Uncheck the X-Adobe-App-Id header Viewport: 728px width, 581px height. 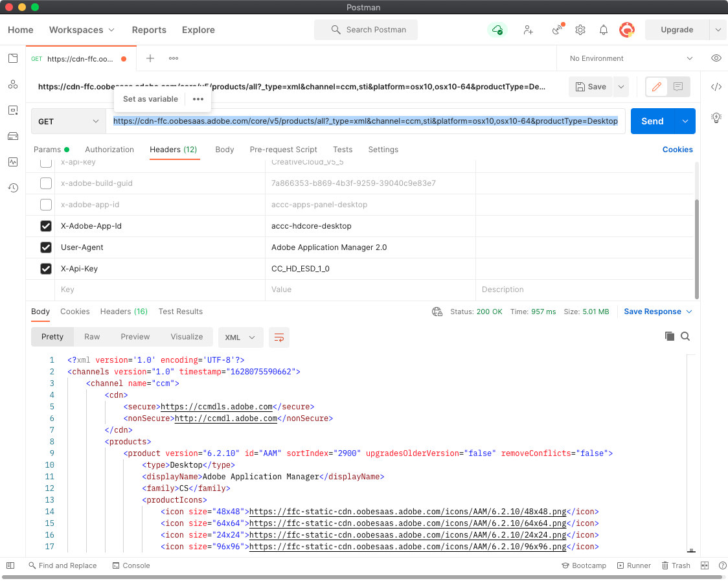pos(45,225)
